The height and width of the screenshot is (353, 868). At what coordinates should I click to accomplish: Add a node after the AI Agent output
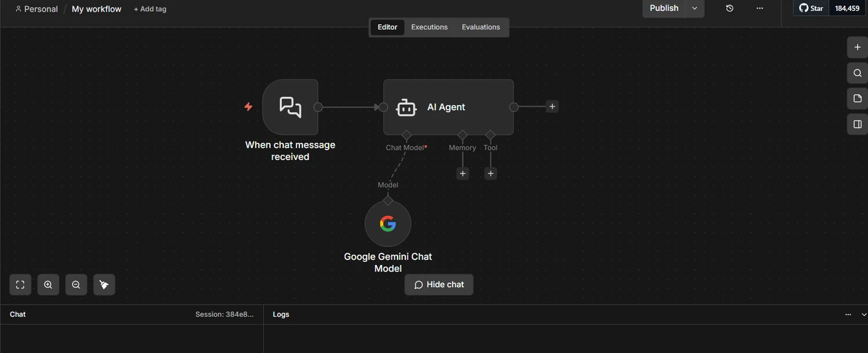point(552,107)
